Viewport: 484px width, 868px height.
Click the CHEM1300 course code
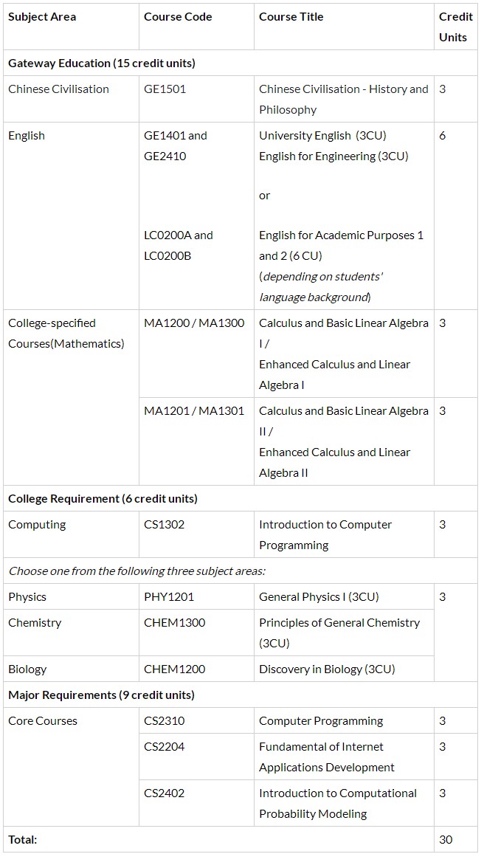pos(175,623)
